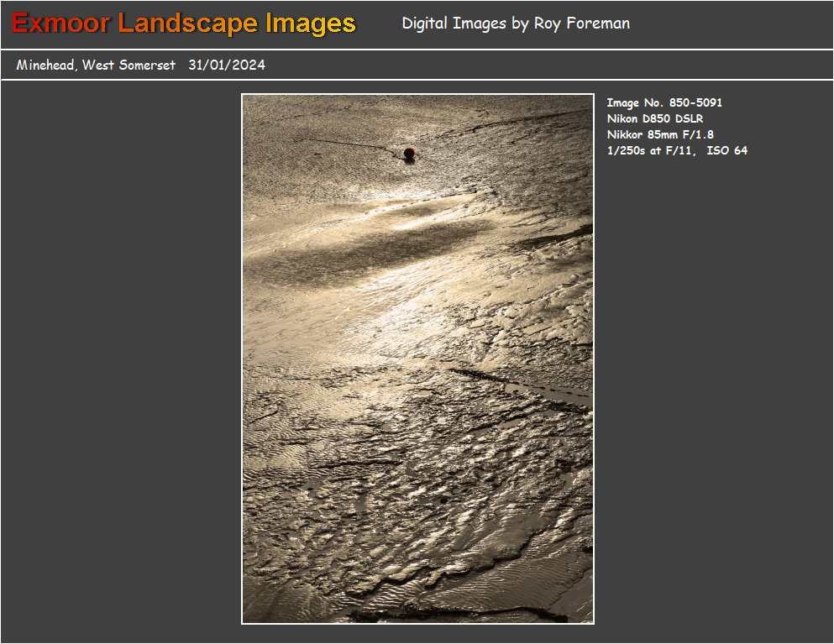Click the West Somerset text

[129, 65]
